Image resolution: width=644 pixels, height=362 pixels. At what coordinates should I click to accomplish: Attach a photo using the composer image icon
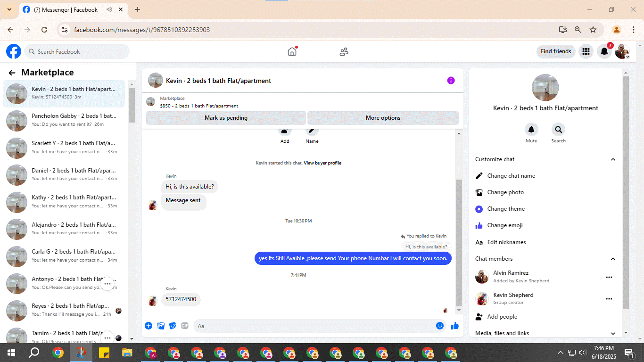click(161, 326)
